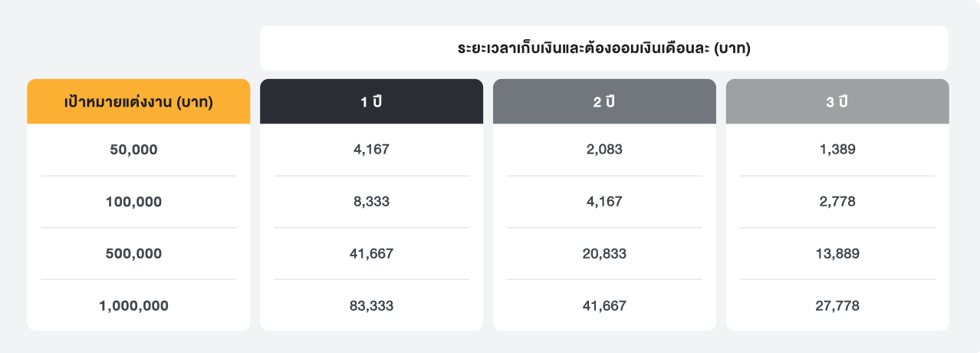Click the 27,778 value
The height and width of the screenshot is (353, 980).
tap(837, 305)
